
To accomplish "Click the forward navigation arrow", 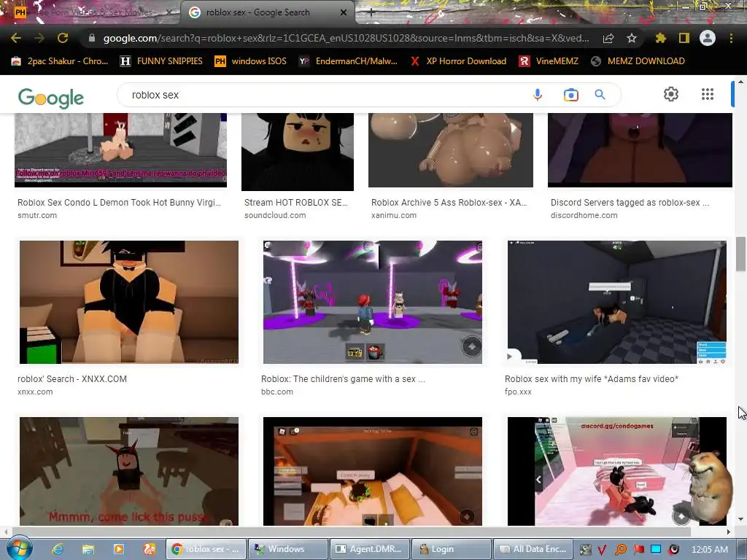I will tap(39, 38).
